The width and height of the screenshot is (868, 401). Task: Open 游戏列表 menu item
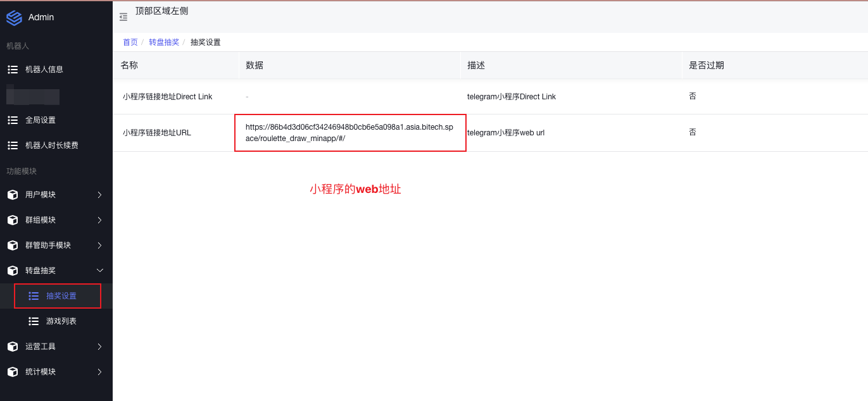(61, 321)
